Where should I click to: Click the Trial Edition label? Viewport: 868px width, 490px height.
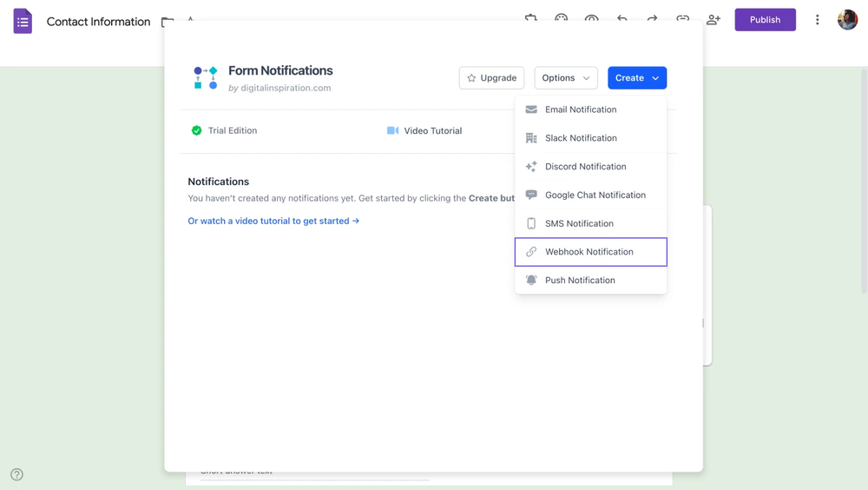[233, 131]
